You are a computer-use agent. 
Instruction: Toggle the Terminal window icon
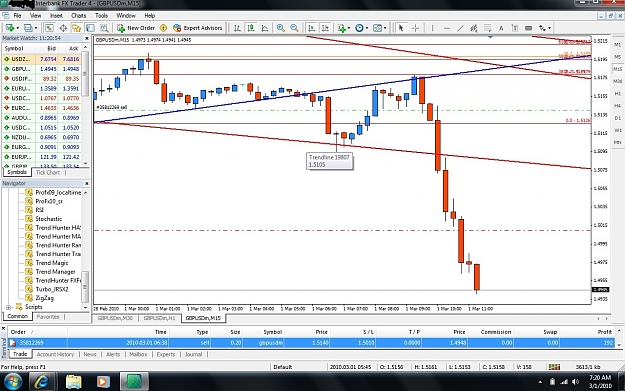90,28
